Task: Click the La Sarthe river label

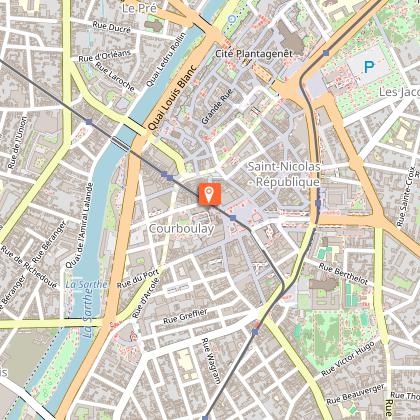Action: pos(86,284)
